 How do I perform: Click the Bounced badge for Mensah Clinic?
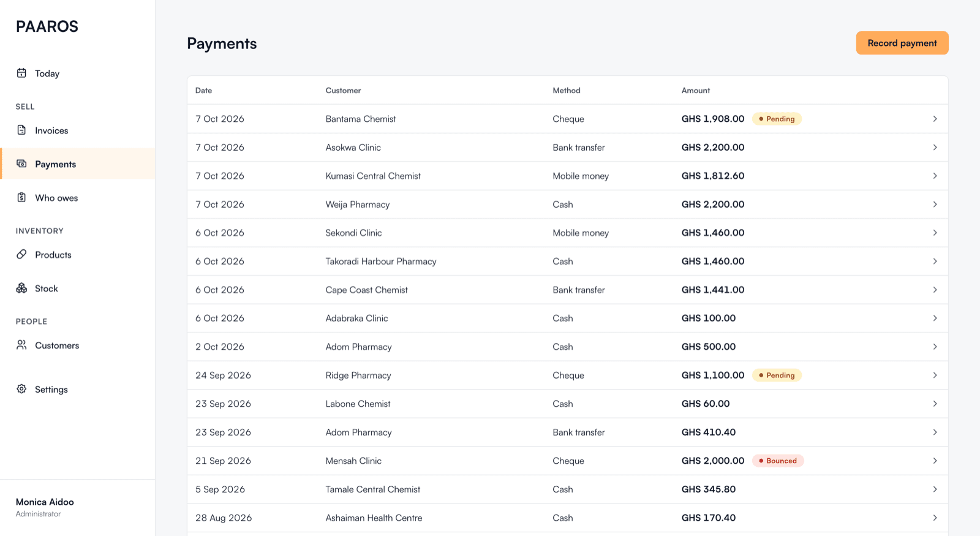[x=778, y=461]
